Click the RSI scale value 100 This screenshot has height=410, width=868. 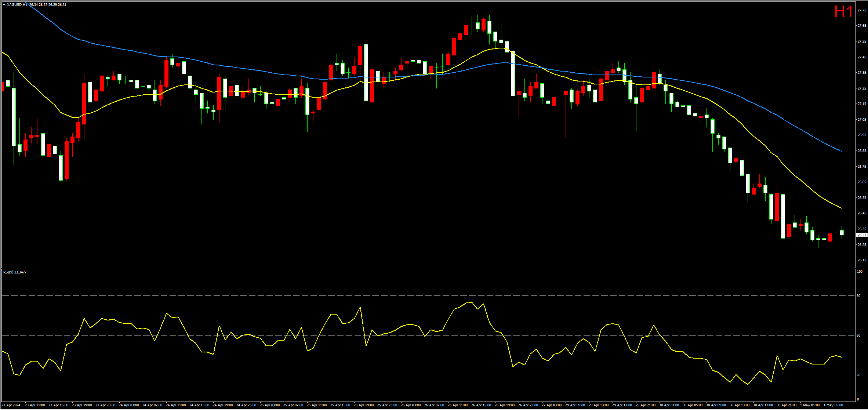860,271
